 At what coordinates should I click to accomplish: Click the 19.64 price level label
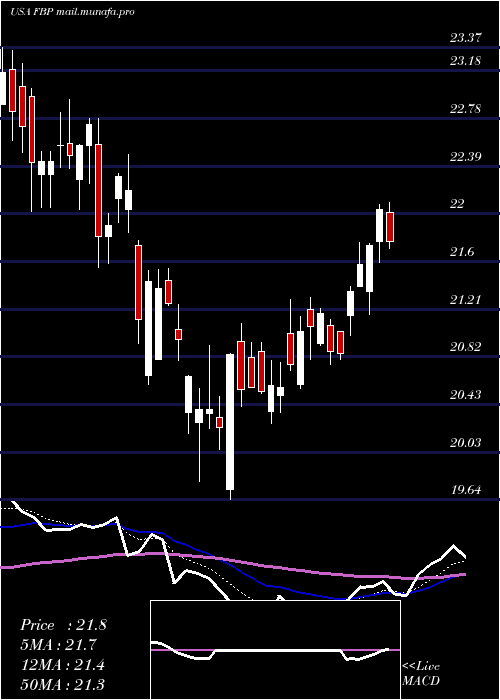466,490
